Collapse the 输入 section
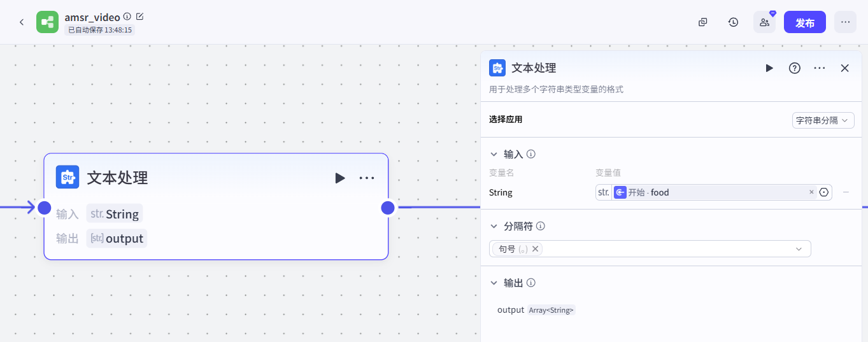Screen dimensions: 868x342 pos(494,154)
